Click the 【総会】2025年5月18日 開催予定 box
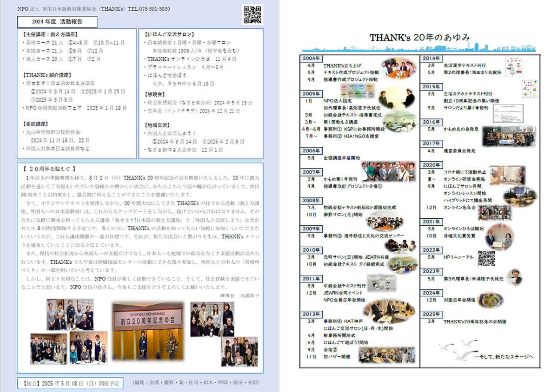 pyautogui.click(x=70, y=383)
